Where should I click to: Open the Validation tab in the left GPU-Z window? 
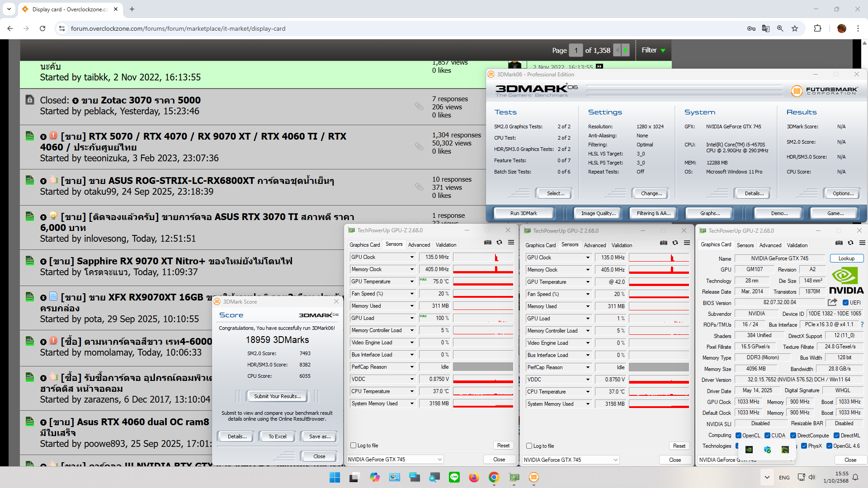[446, 244]
